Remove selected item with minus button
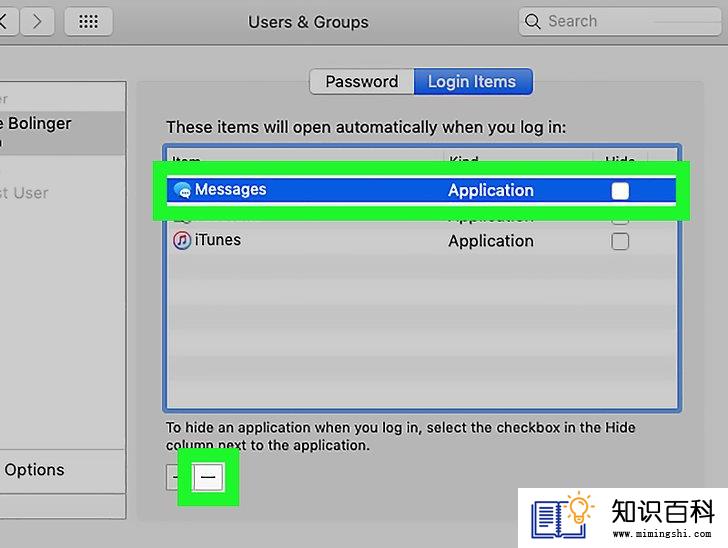 208,477
